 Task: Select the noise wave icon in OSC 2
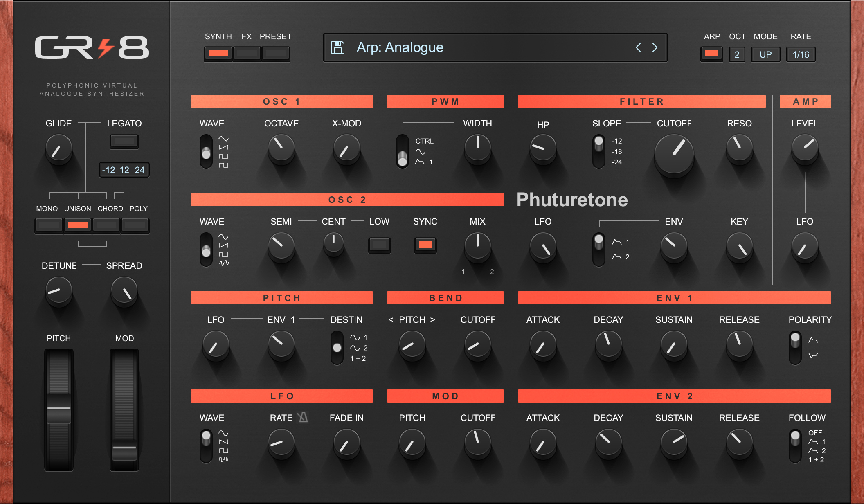pyautogui.click(x=224, y=263)
